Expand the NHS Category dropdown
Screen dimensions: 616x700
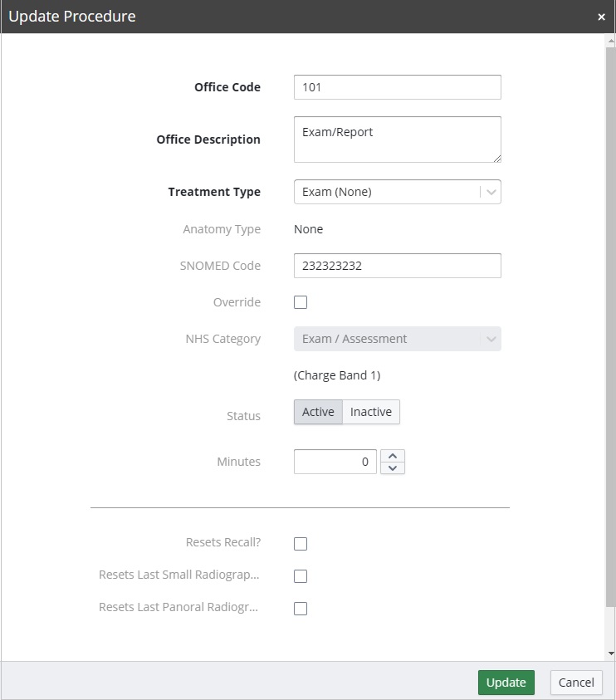(491, 339)
